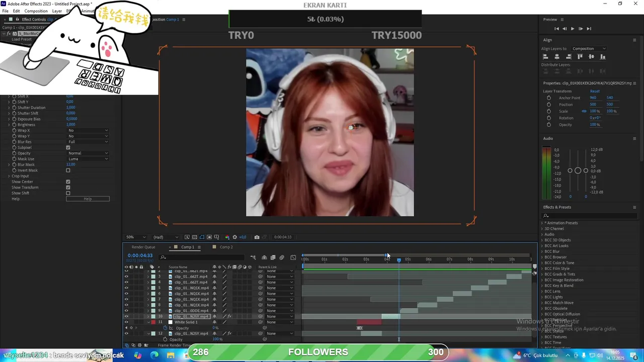
Task: Click Reset link in Layer Transform
Action: click(595, 92)
